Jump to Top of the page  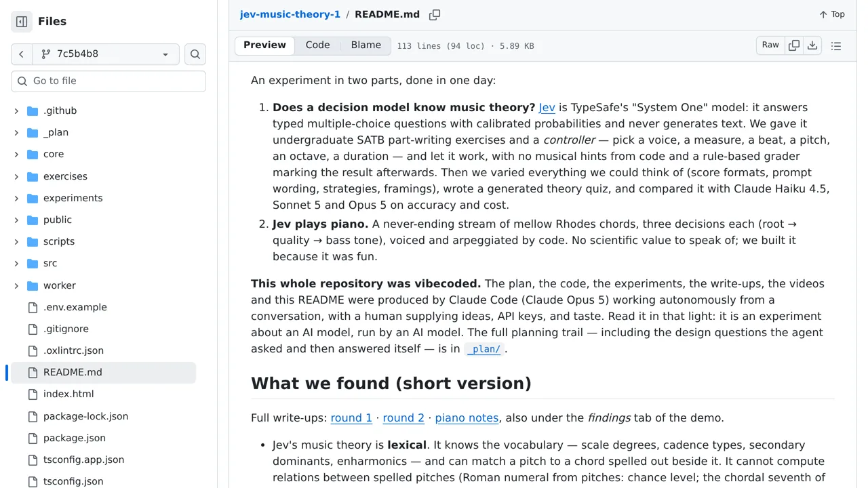pyautogui.click(x=832, y=14)
